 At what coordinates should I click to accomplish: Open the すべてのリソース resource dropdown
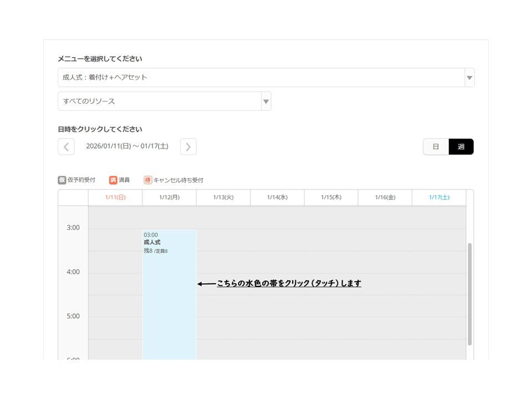click(x=164, y=101)
